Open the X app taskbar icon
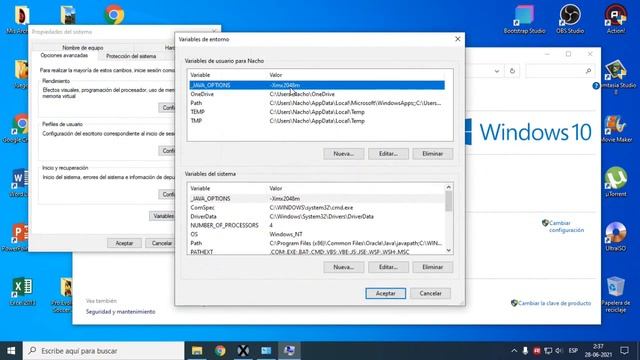 [x=243, y=351]
